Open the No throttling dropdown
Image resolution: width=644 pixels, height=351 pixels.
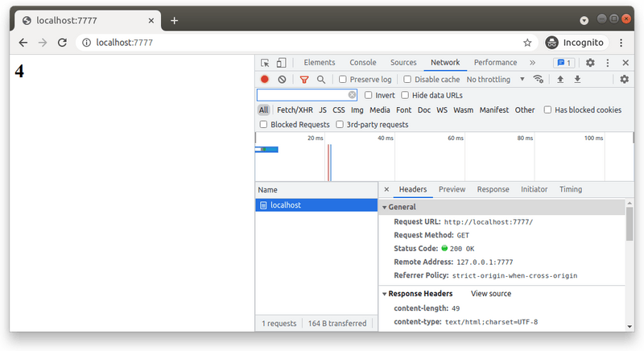495,79
